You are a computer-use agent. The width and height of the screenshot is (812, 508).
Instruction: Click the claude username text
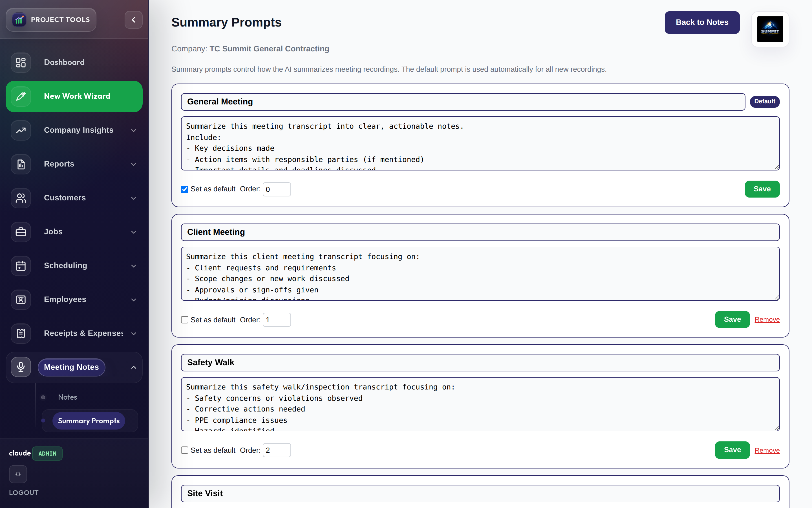point(20,453)
